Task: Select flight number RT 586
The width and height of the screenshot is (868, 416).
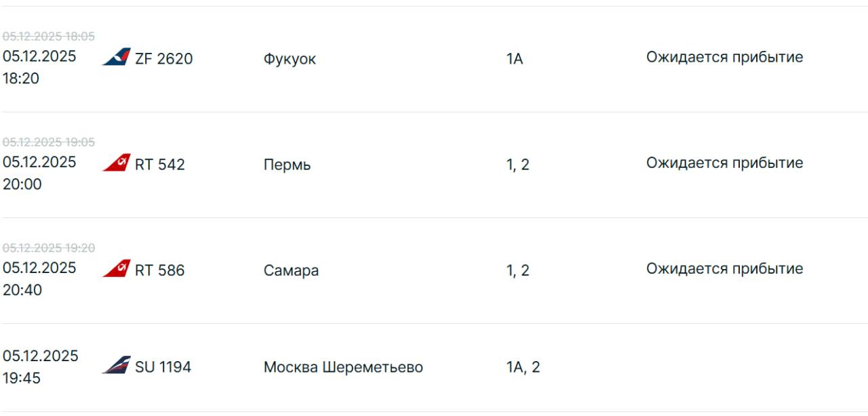Action: 159,270
